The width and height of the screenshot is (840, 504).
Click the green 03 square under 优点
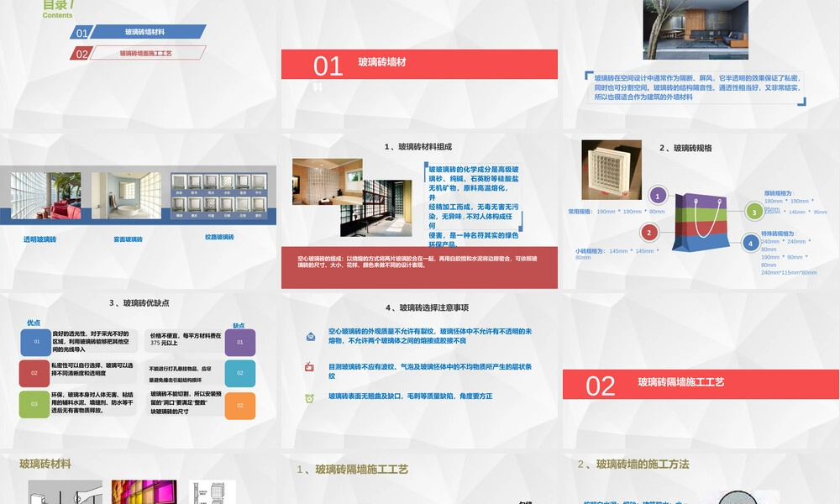[34, 404]
